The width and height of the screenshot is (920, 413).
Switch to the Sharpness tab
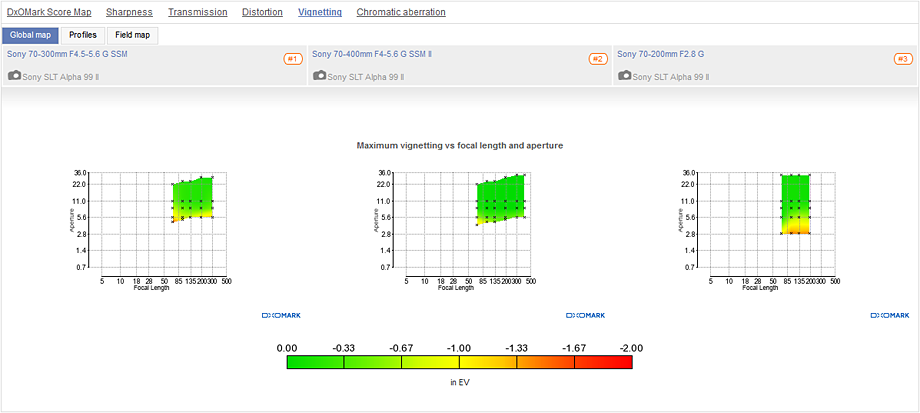pos(129,12)
